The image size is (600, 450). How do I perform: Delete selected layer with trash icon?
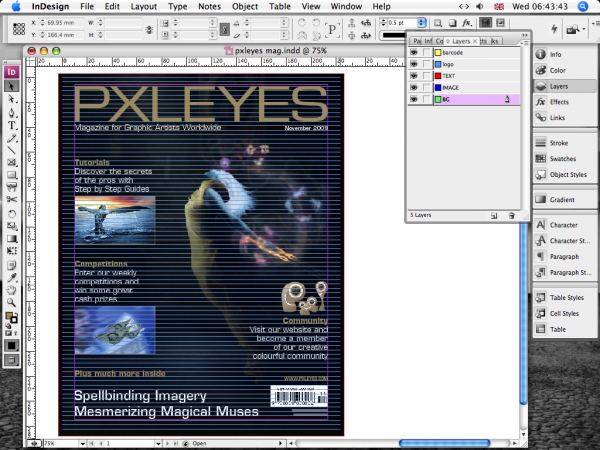(512, 216)
